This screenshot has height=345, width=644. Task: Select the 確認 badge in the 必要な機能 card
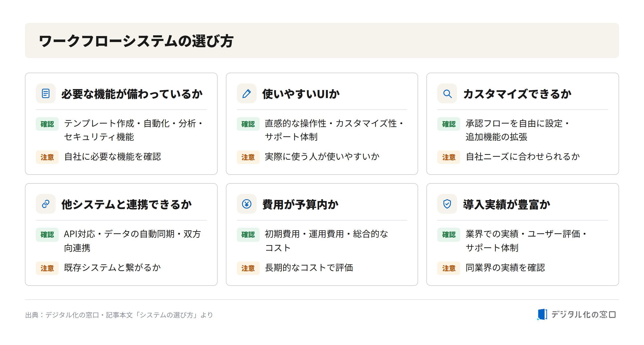coord(47,124)
